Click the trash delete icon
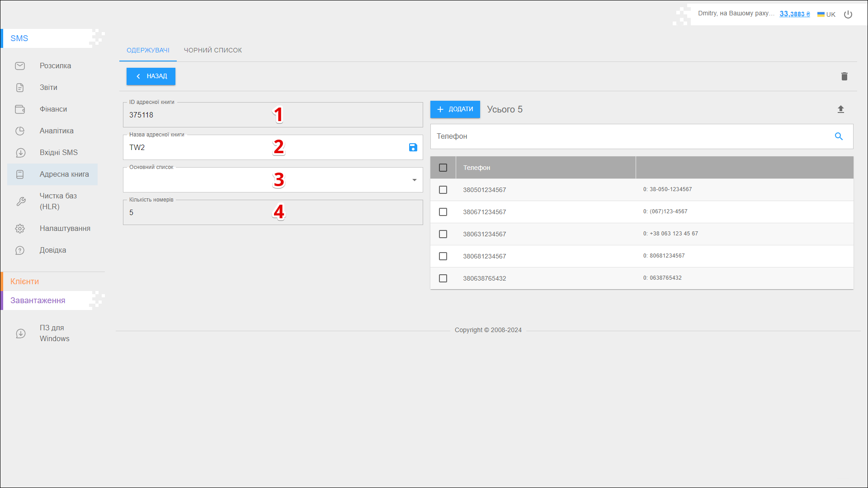Screen dimensions: 868x488 pyautogui.click(x=844, y=76)
